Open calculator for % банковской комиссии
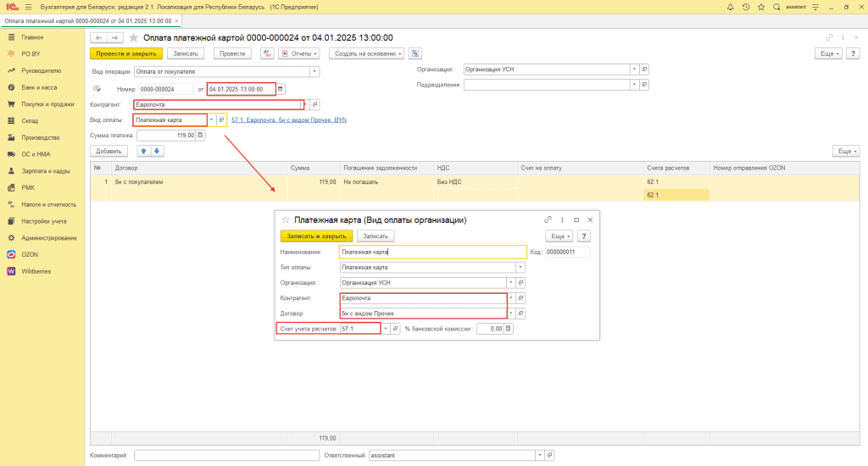868x466 pixels. click(509, 329)
